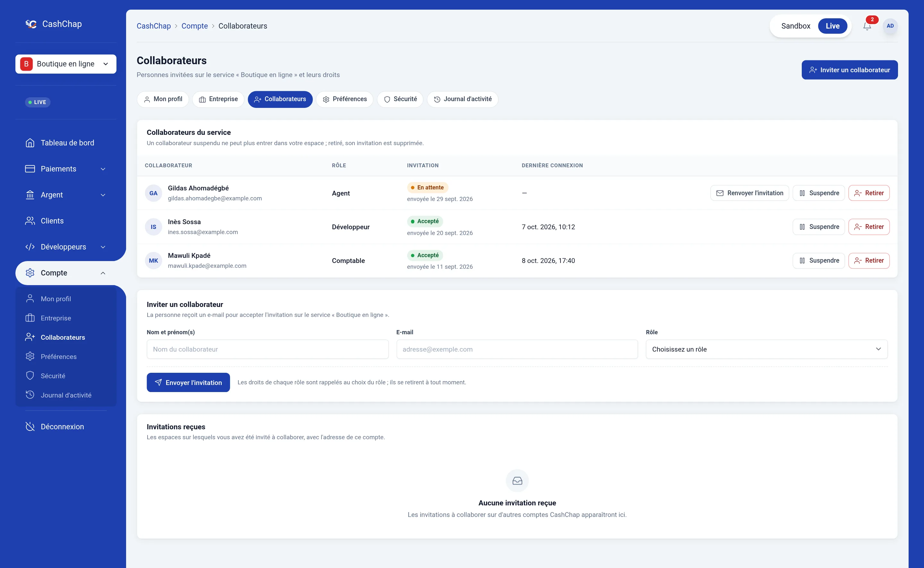Open notifications bell with 2 alerts
924x568 pixels.
[x=867, y=26]
